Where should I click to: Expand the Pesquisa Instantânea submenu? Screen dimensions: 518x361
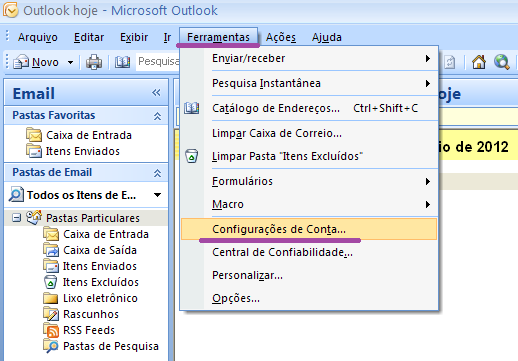[x=309, y=83]
